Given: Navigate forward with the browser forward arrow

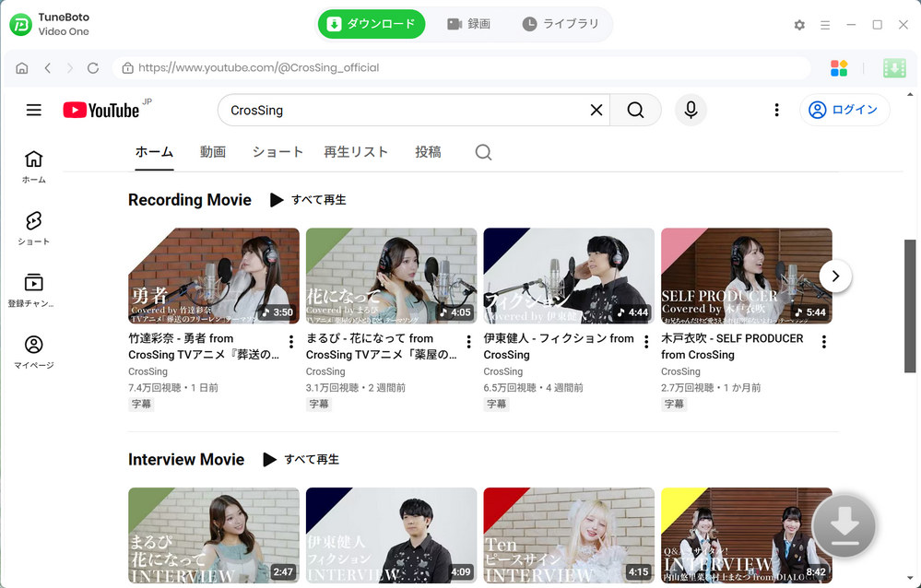Looking at the screenshot, I should click(x=70, y=68).
